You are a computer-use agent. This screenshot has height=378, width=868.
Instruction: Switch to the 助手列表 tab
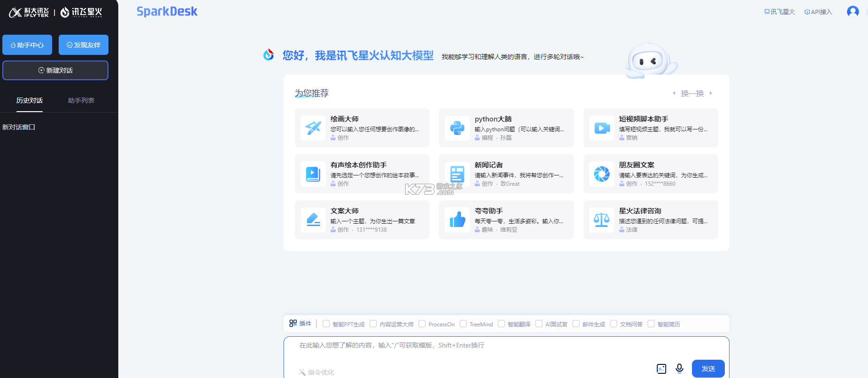click(x=81, y=100)
